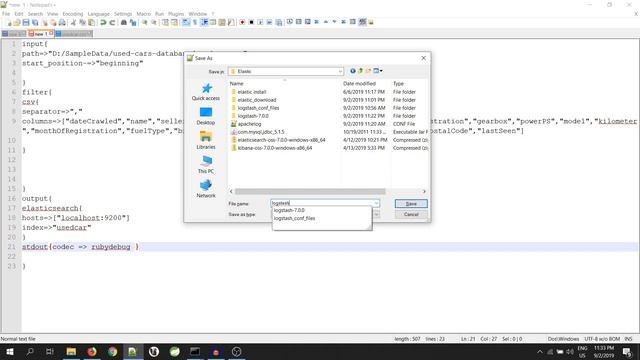Screen dimensions: 640x360
Task: Open the Encoding menu
Action: [73, 14]
